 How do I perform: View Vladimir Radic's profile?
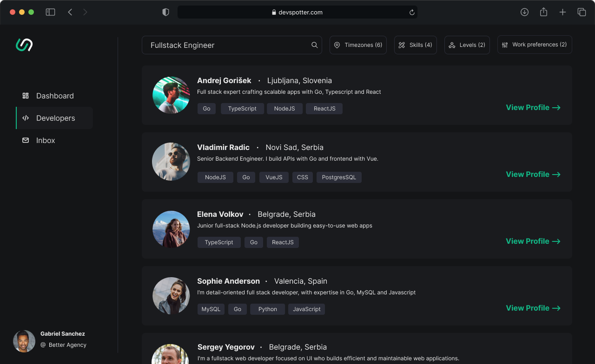pos(533,174)
